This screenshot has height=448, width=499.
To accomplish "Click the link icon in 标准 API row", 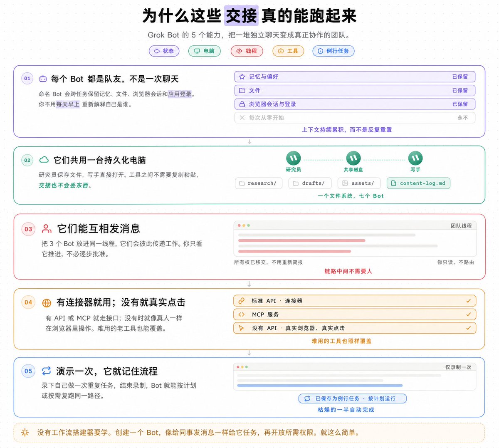I will tap(241, 301).
